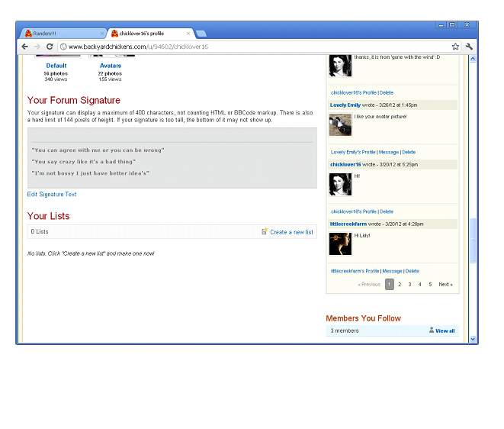Screen dimensions: 504x429
Task: Click the vertical scrollbar down arrow
Action: click(473, 338)
